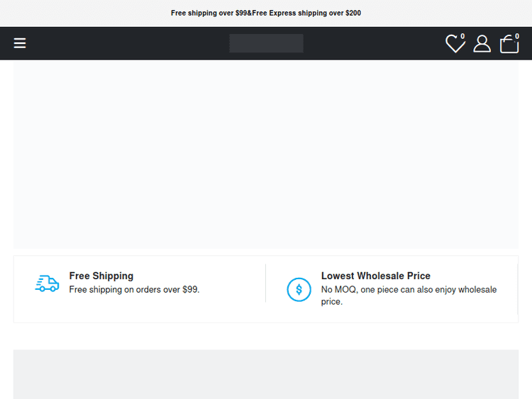Go to the site logo in header

pos(266,43)
